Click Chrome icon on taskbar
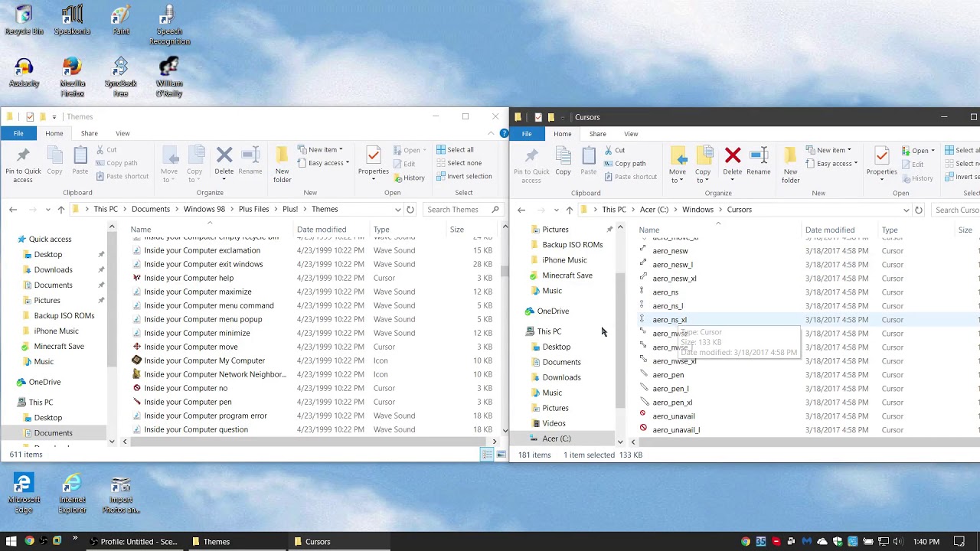The width and height of the screenshot is (980, 551). (29, 541)
